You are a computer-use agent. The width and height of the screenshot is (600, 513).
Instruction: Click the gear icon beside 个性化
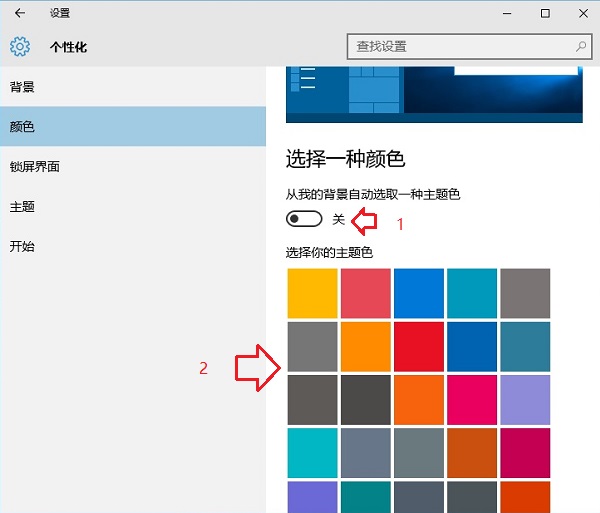tap(20, 47)
